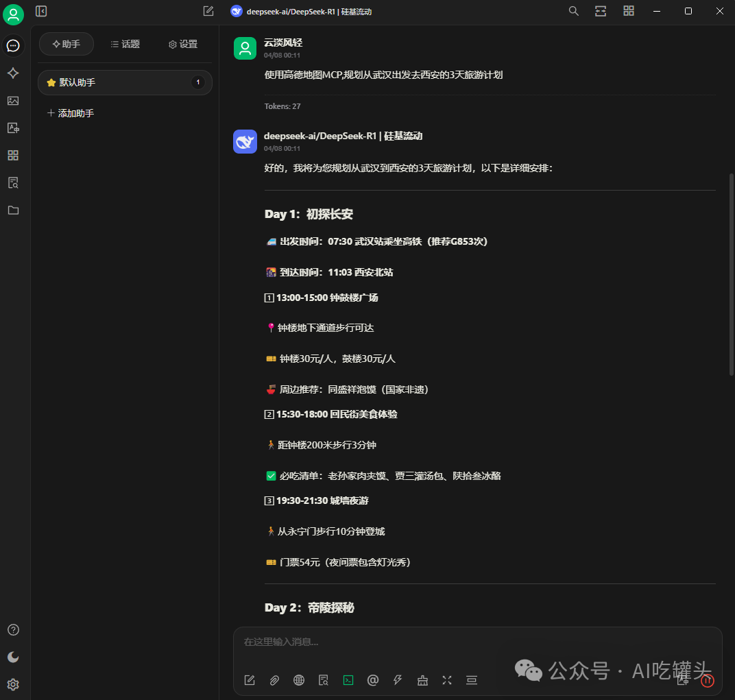Open the quick phrases lightning icon
This screenshot has width=735, height=700.
[398, 680]
